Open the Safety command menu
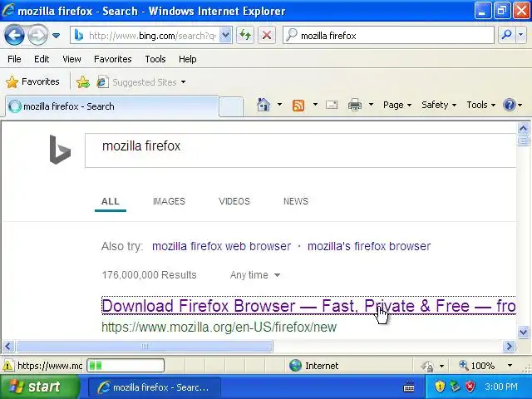Screen dimensions: 532x399 coord(438,105)
